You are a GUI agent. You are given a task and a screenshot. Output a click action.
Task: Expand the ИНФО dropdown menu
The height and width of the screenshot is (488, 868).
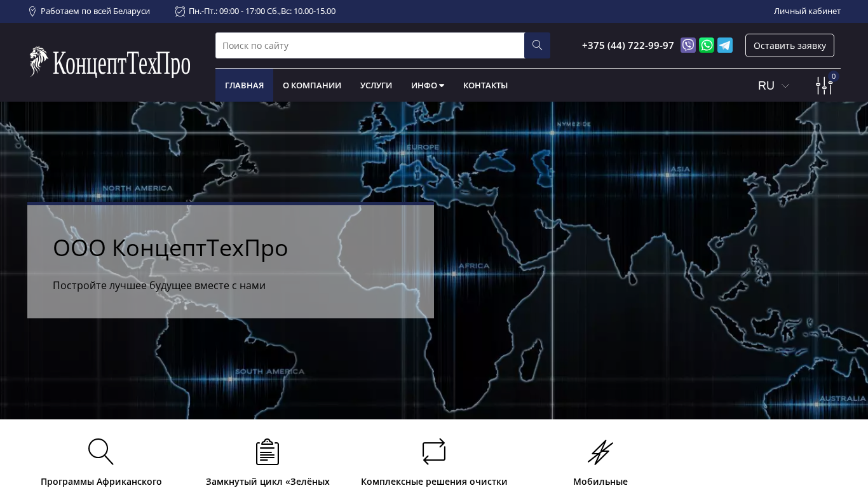pyautogui.click(x=428, y=85)
